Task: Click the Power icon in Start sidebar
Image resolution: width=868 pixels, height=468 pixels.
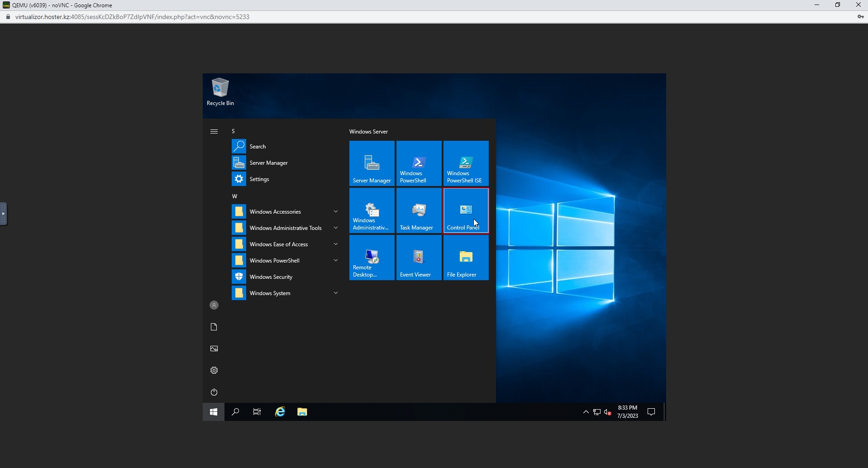Action: pyautogui.click(x=214, y=392)
